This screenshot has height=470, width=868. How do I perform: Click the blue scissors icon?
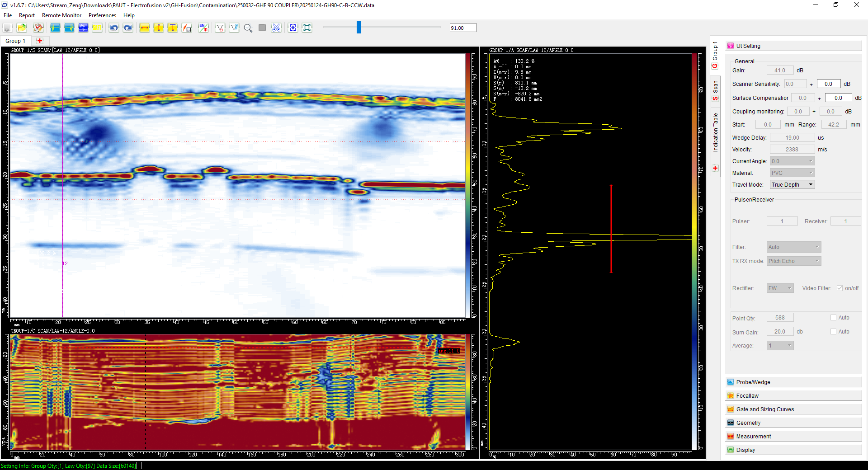[276, 28]
